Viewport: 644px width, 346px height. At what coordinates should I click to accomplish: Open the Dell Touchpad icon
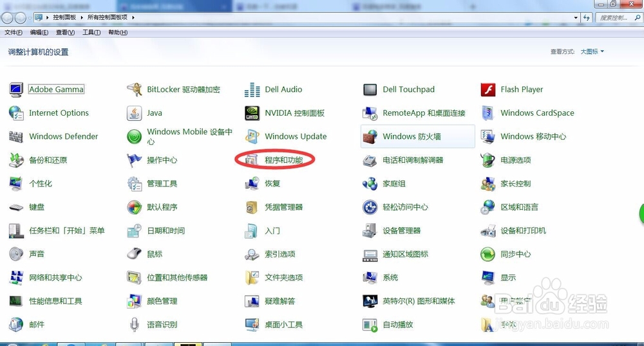coord(370,89)
